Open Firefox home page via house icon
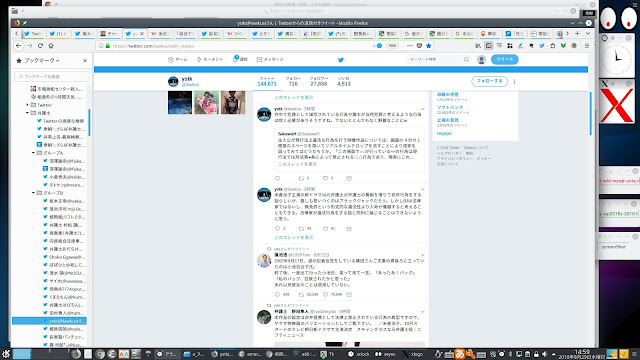 (51, 46)
